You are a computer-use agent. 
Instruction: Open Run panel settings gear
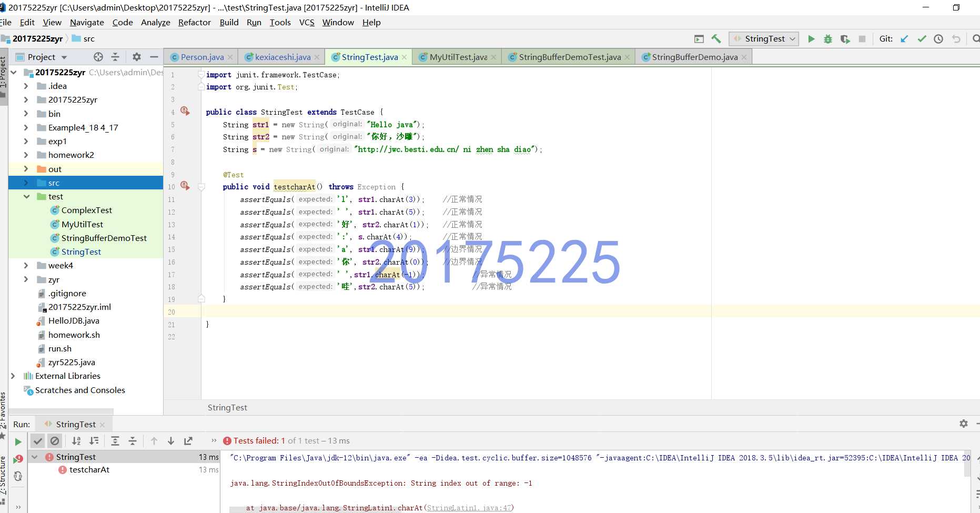click(963, 424)
